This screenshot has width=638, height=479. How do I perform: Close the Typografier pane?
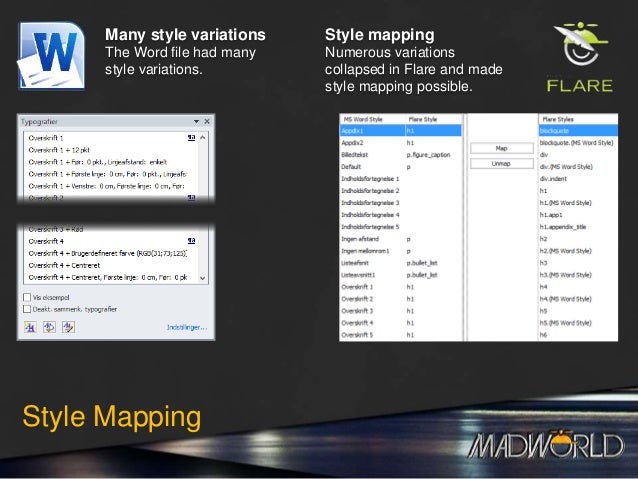click(x=207, y=119)
